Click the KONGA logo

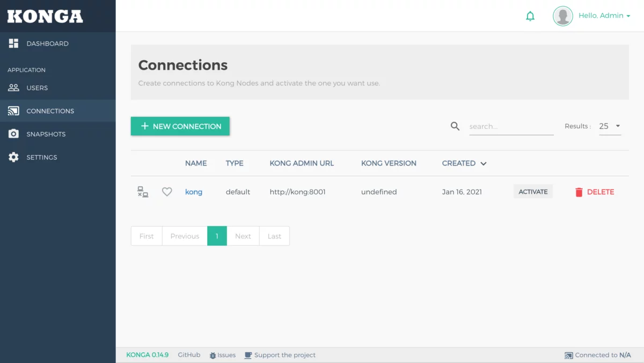point(45,16)
